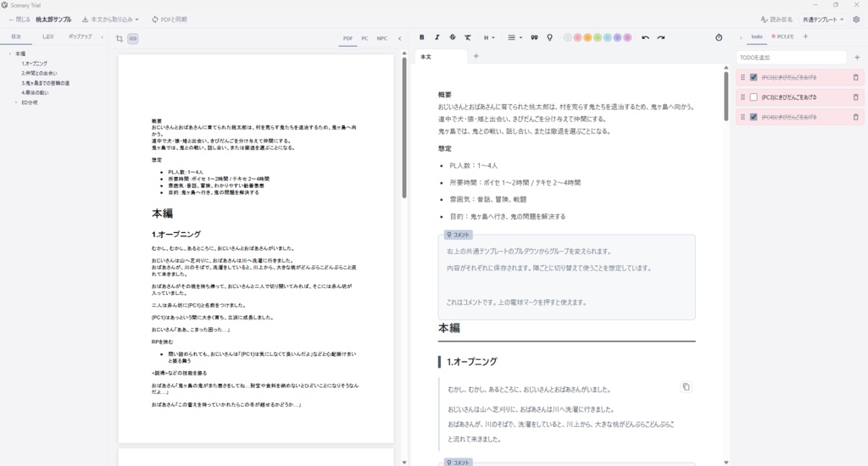The image size is (868, 466).
Task: Open 共通テンプレート dropdown
Action: [823, 19]
